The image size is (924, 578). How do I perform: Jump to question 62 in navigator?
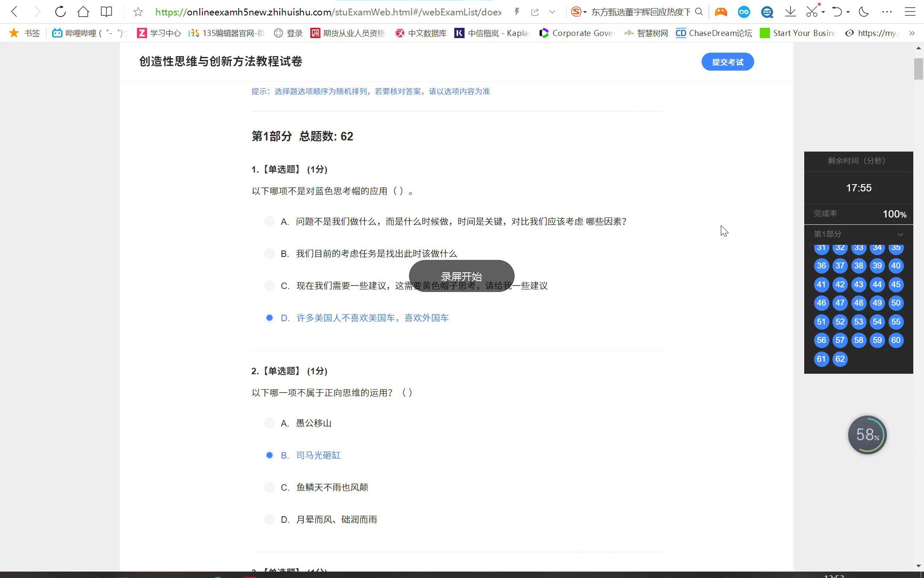(840, 359)
